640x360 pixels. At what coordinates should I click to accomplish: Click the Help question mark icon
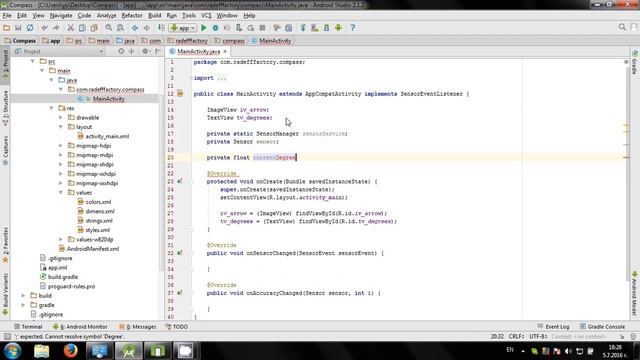pyautogui.click(x=353, y=28)
